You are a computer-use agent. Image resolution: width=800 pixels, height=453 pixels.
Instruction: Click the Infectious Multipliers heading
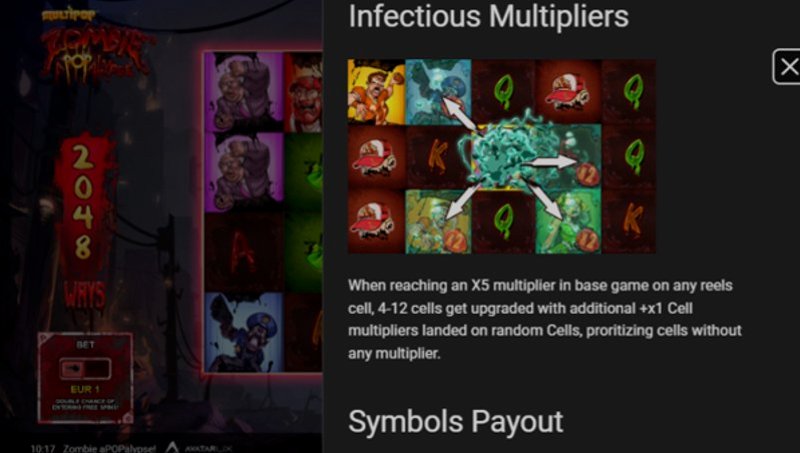tap(488, 16)
